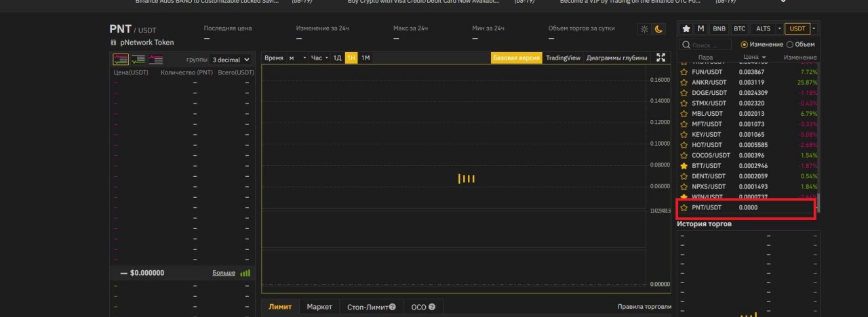Select the BTC market tab

[739, 29]
